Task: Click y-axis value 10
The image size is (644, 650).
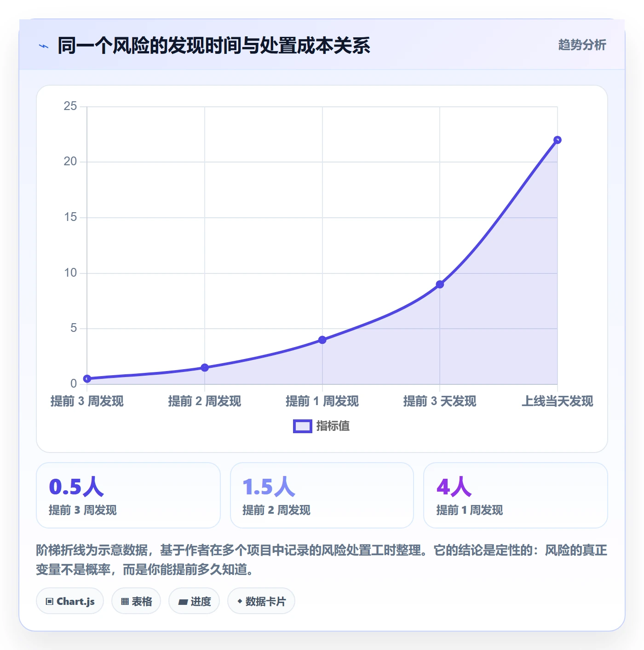Action: (70, 273)
